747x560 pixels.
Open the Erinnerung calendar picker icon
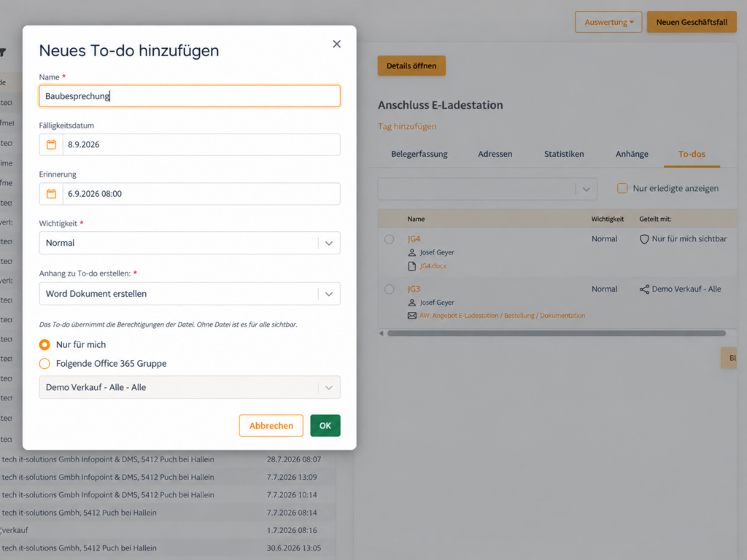point(51,194)
